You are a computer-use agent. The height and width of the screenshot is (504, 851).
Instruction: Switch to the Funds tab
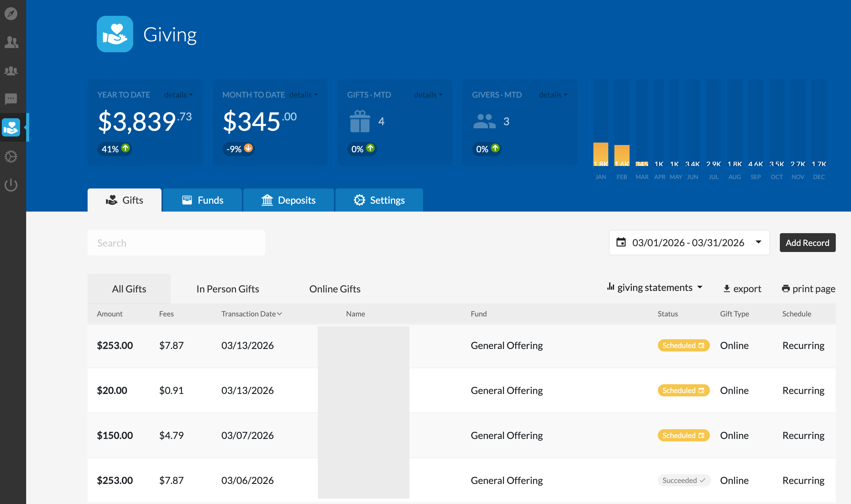pyautogui.click(x=203, y=200)
